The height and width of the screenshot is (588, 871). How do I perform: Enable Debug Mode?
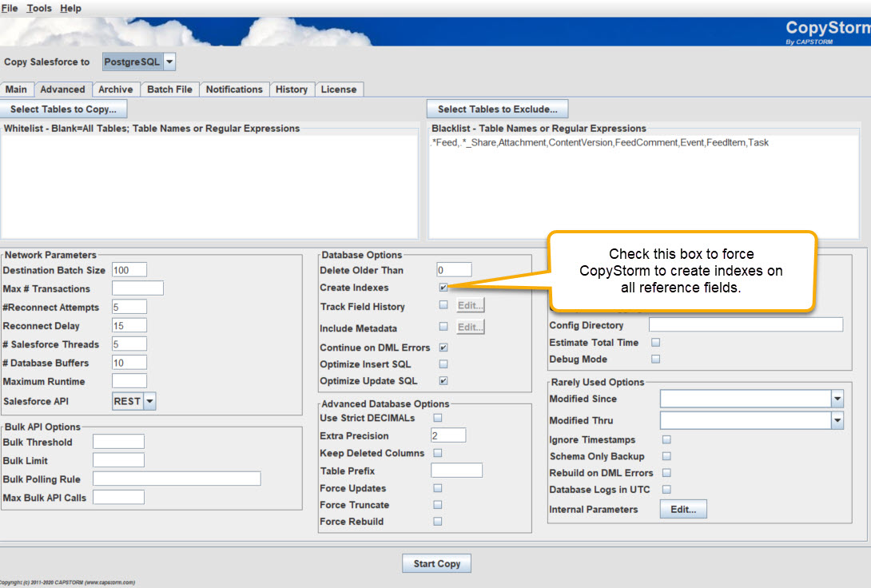pos(656,359)
